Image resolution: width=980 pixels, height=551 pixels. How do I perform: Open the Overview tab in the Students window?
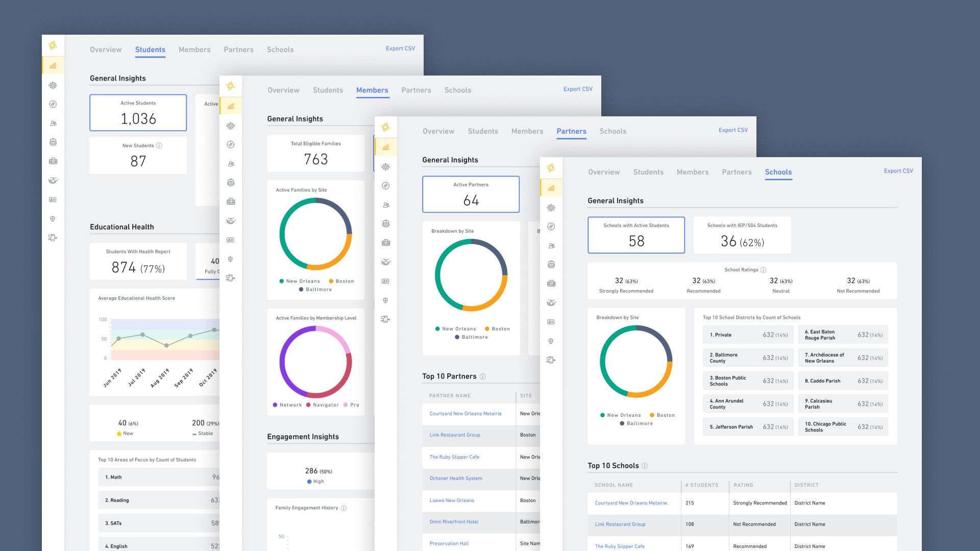(x=106, y=49)
